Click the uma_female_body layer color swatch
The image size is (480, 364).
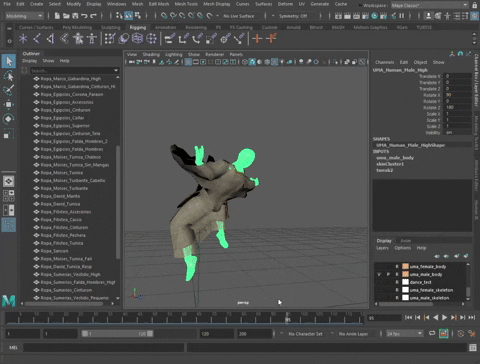click(405, 266)
